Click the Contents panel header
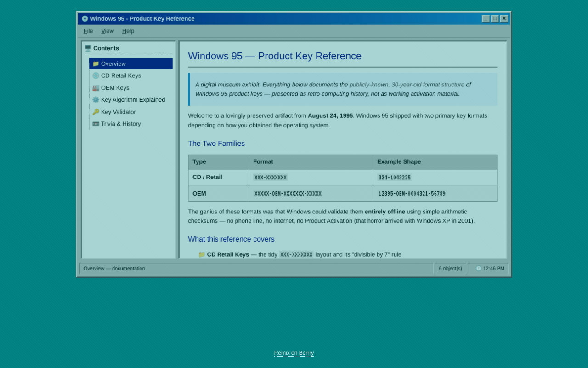Screen dimensions: 588x368 129,48
